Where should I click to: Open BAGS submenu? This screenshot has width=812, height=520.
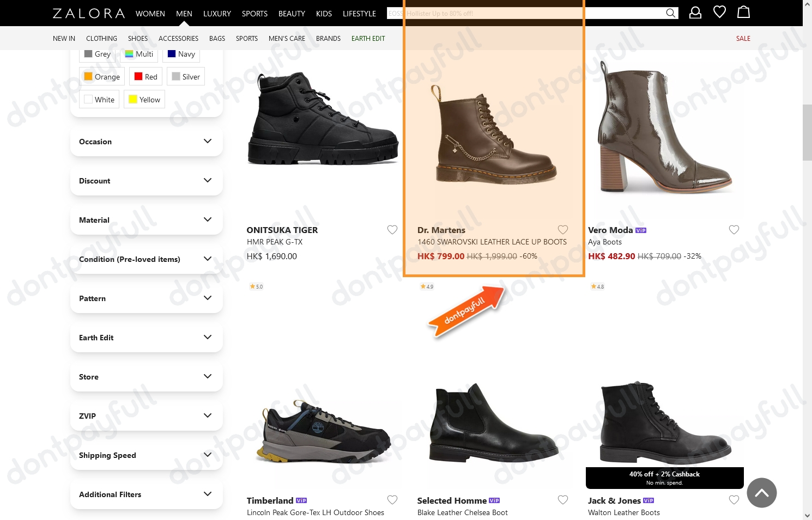[x=217, y=39]
